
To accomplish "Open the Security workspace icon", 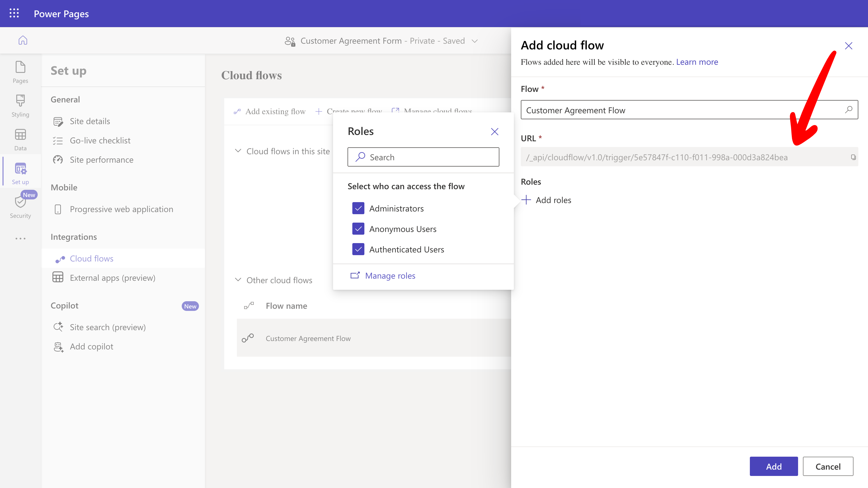I will 20,207.
